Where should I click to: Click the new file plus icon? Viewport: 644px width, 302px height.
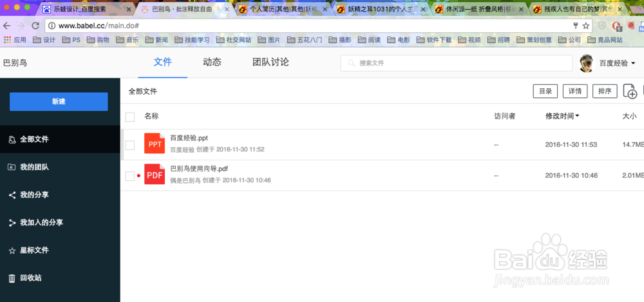pyautogui.click(x=630, y=91)
